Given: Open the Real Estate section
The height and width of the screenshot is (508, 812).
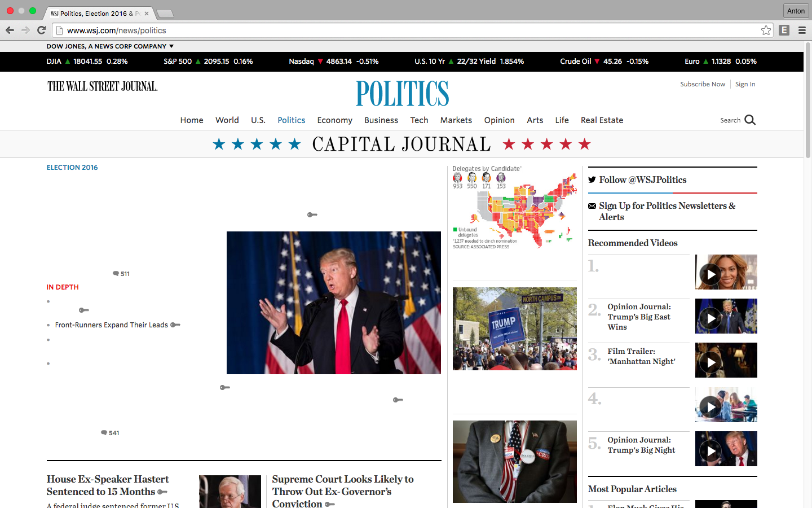Looking at the screenshot, I should 602,120.
